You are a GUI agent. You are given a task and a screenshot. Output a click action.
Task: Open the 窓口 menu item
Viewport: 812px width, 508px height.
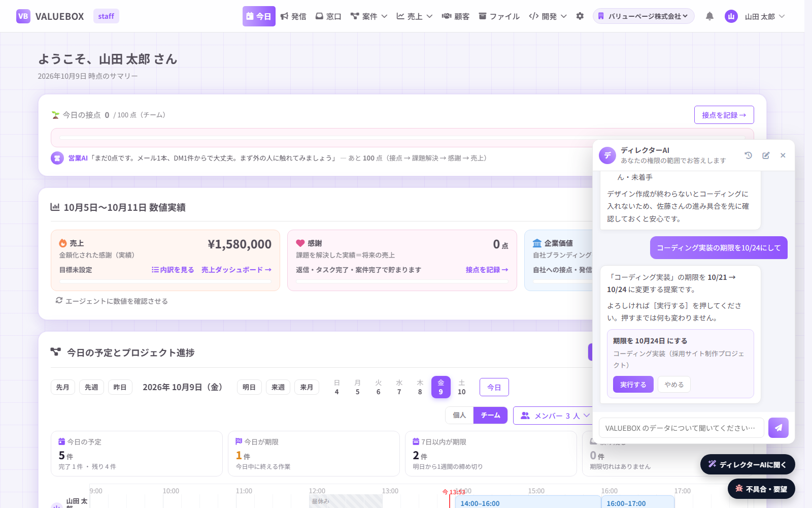[x=328, y=16]
